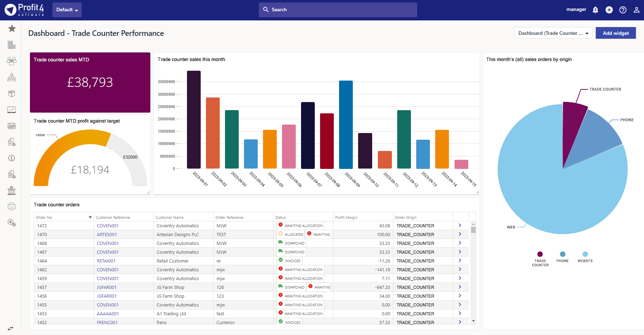Click the orders table scrollbar down arrow

tap(473, 321)
